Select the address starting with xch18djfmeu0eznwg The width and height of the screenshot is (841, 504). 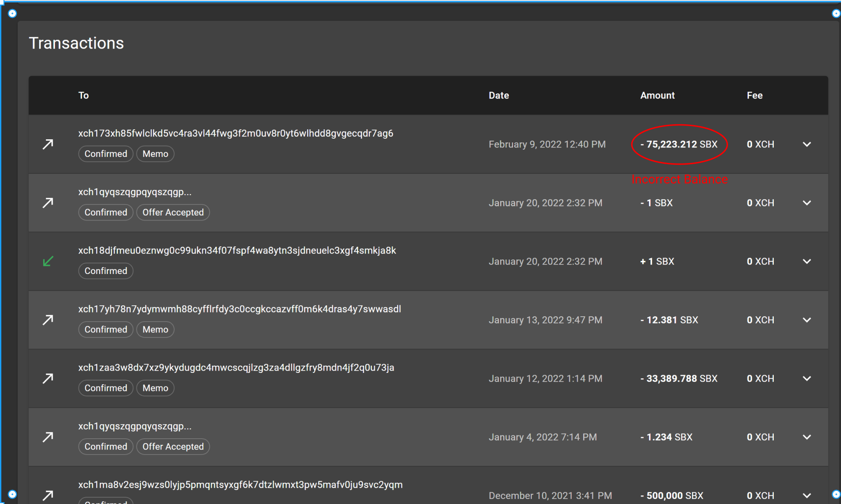(x=236, y=250)
